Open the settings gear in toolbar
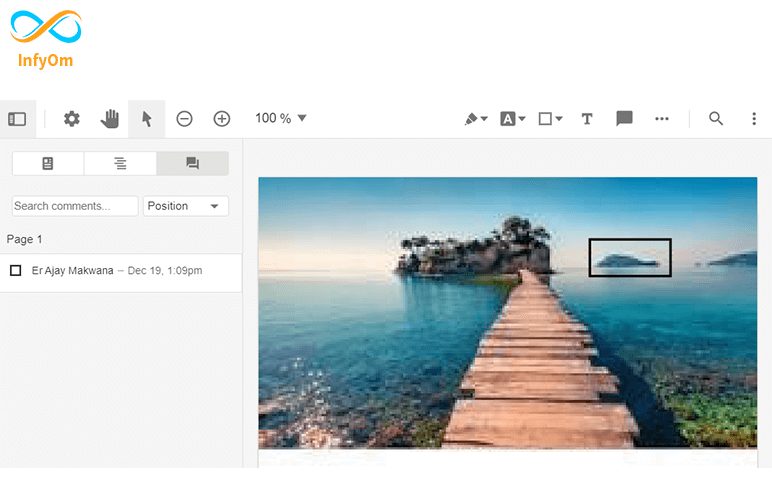 tap(72, 119)
